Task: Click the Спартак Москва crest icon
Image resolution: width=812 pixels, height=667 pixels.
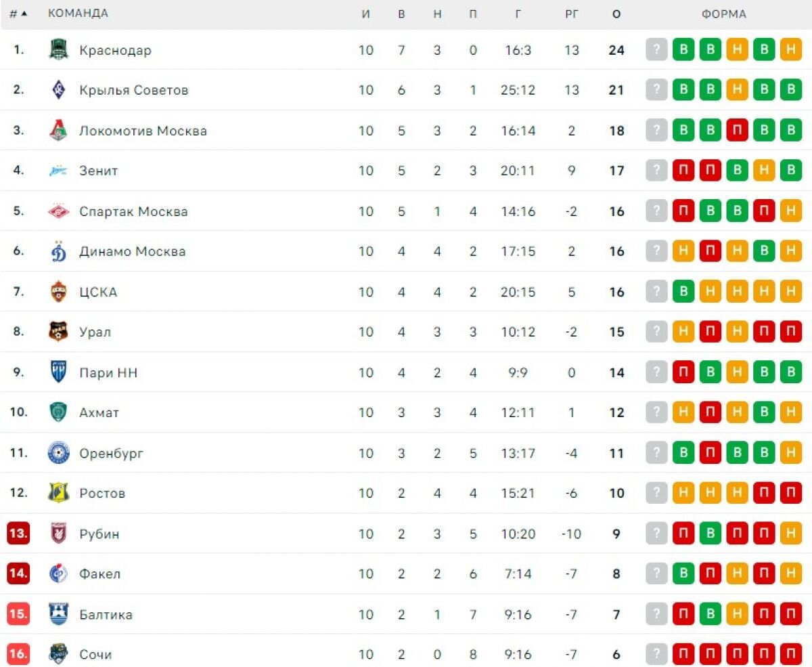Action: tap(59, 211)
